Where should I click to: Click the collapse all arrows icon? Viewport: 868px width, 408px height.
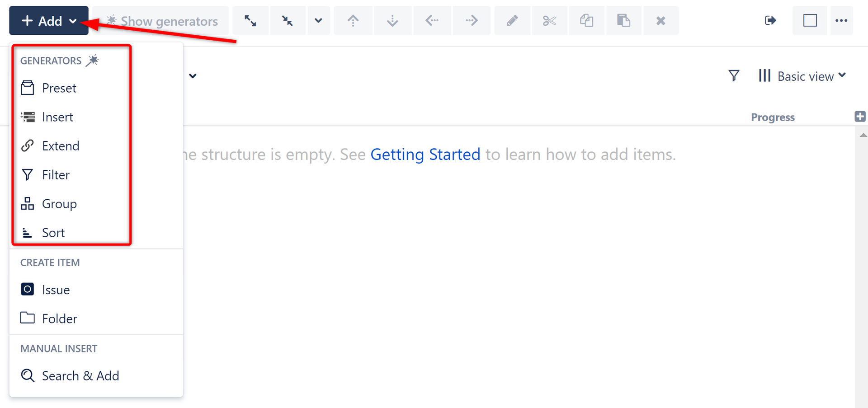click(288, 21)
